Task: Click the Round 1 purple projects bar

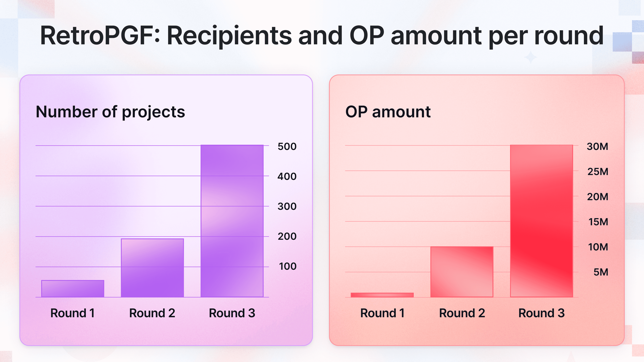Action: click(x=73, y=289)
